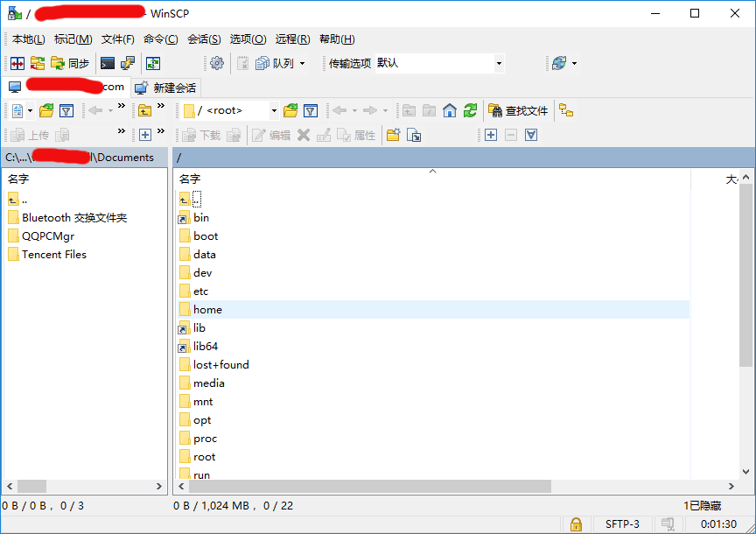Open PuTTY session icon
Viewport: 756px width, 534px height.
[128, 63]
